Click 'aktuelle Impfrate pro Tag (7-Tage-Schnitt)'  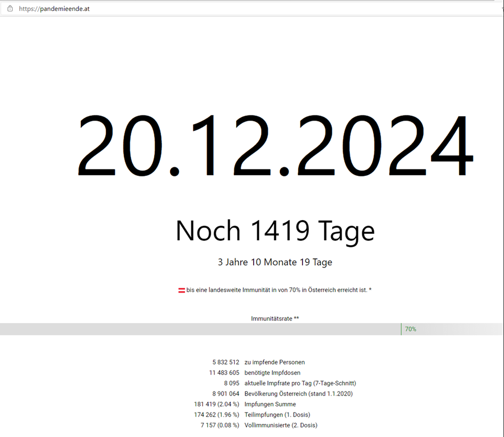(x=300, y=384)
